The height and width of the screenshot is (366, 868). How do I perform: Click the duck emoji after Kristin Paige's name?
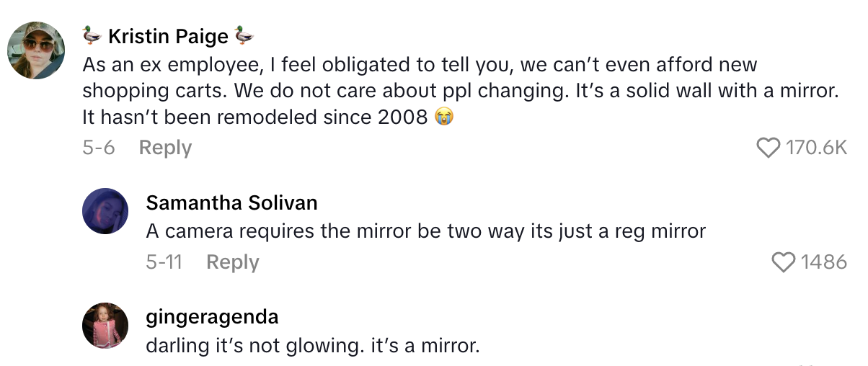tap(244, 35)
